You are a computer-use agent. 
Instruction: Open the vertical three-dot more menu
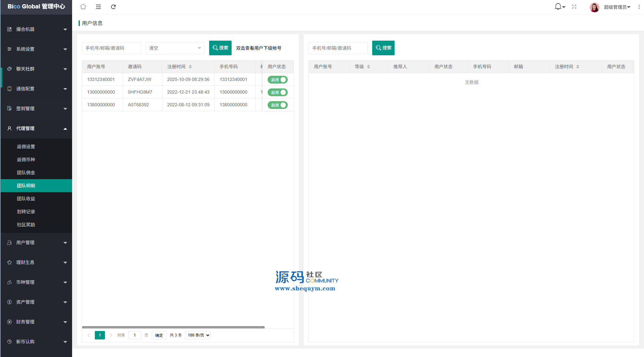point(639,7)
